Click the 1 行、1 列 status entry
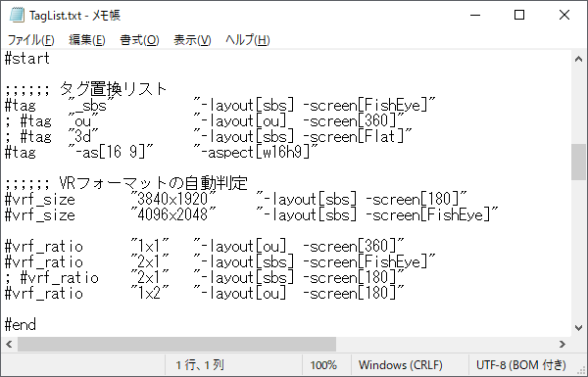This screenshot has width=588, height=377. 200,365
